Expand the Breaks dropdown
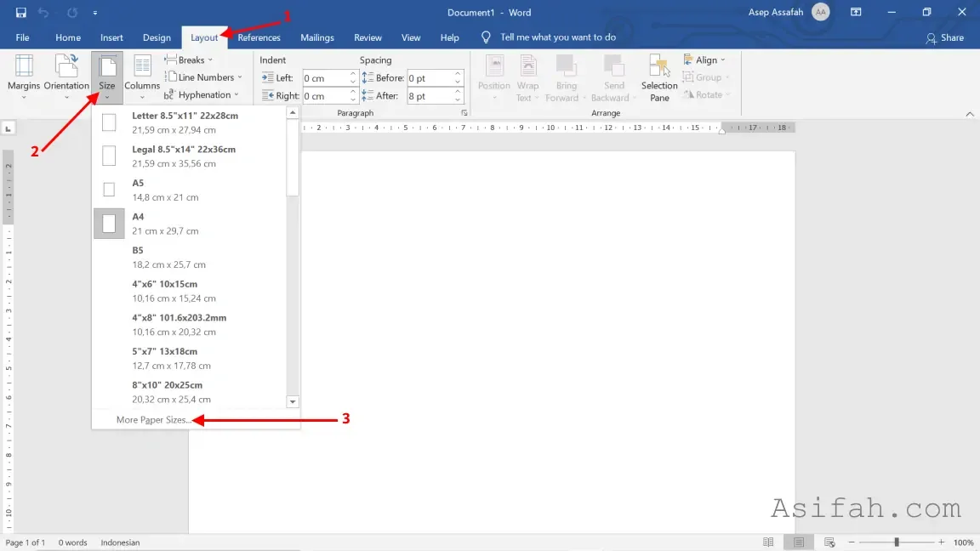 (x=189, y=60)
